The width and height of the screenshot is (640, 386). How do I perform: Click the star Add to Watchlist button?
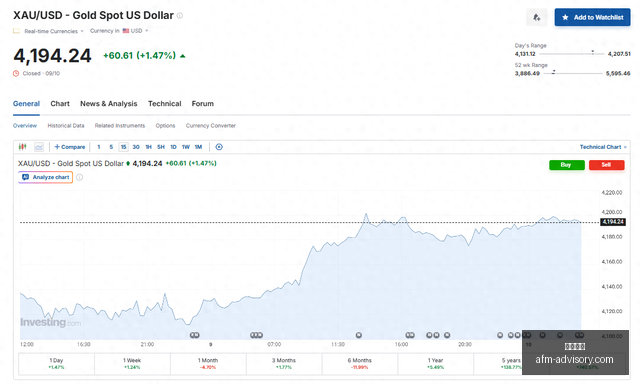click(592, 17)
